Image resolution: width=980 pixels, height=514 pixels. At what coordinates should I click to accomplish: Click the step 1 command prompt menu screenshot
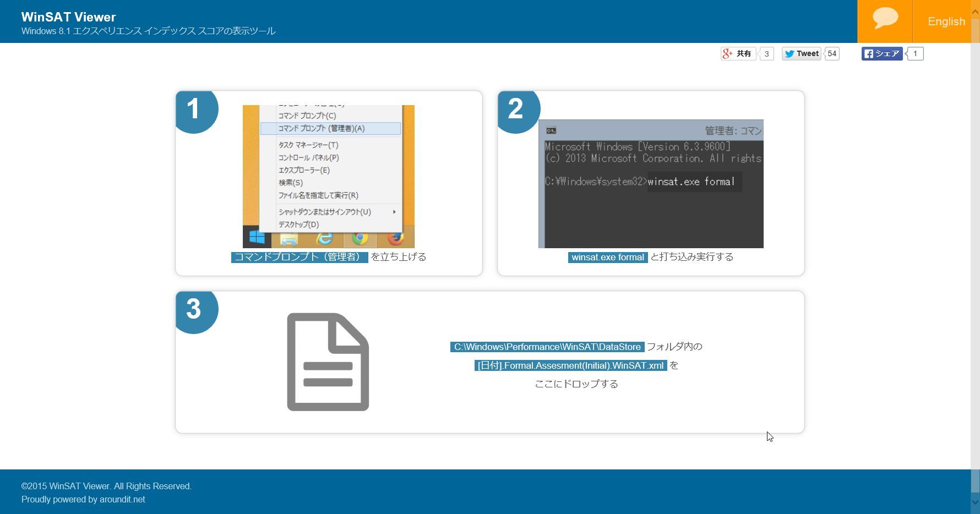(x=328, y=176)
